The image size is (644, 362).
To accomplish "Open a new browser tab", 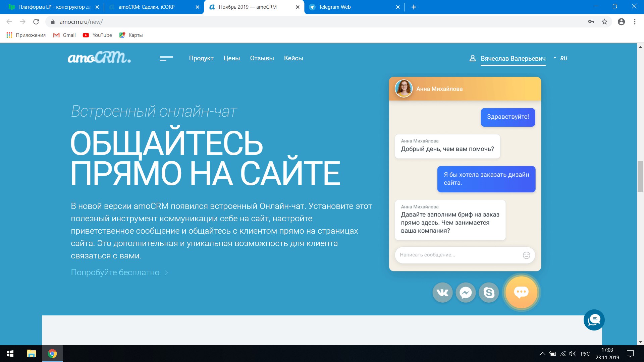I will 414,7.
